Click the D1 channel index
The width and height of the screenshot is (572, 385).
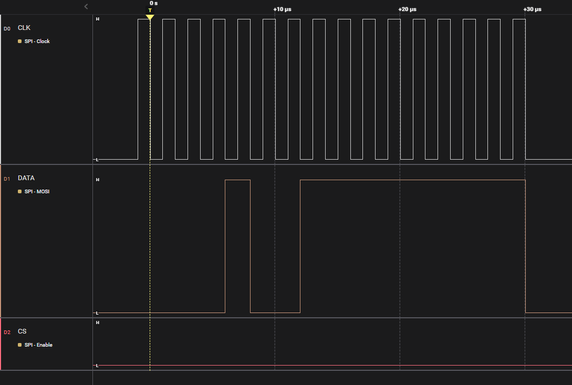(7, 179)
